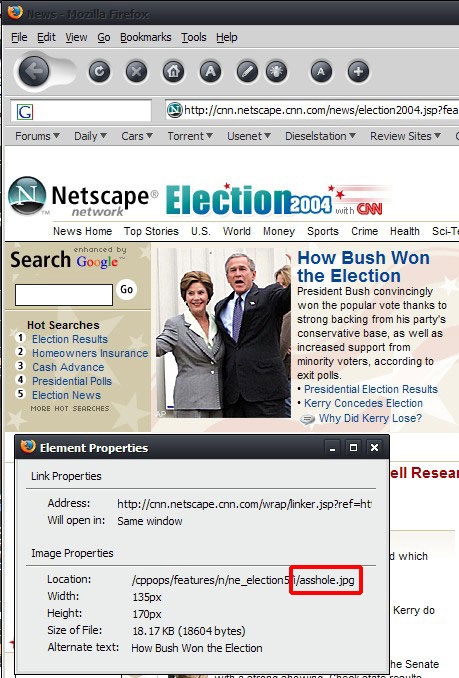Click the Bush photo thumbnail
459x678 pixels.
tap(223, 333)
